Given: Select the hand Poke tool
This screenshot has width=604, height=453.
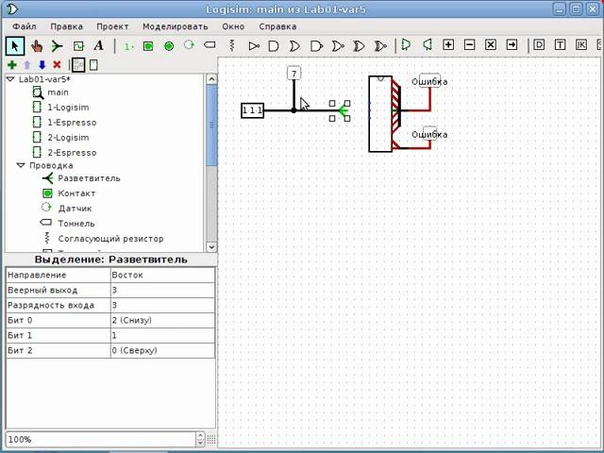Looking at the screenshot, I should 37,46.
